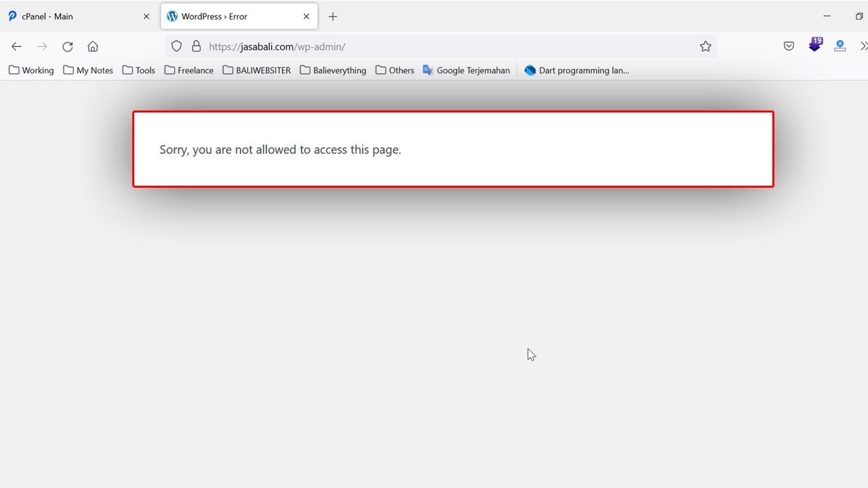Close the cPanel - Main tab
This screenshot has width=868, height=488.
pyautogui.click(x=146, y=16)
